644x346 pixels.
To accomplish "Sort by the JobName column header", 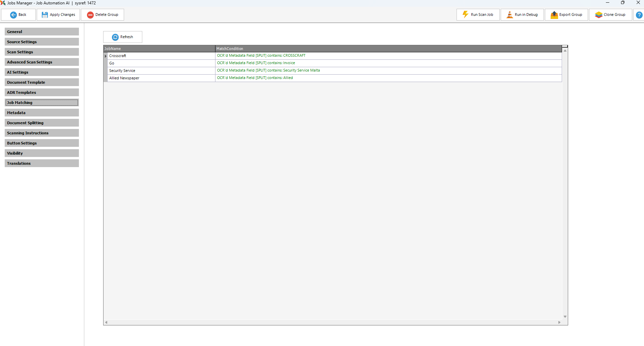I will [159, 49].
